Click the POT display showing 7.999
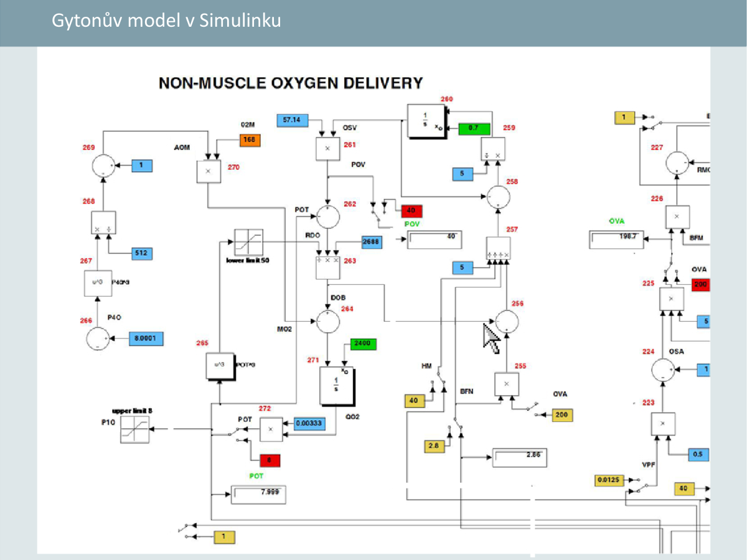 [258, 495]
